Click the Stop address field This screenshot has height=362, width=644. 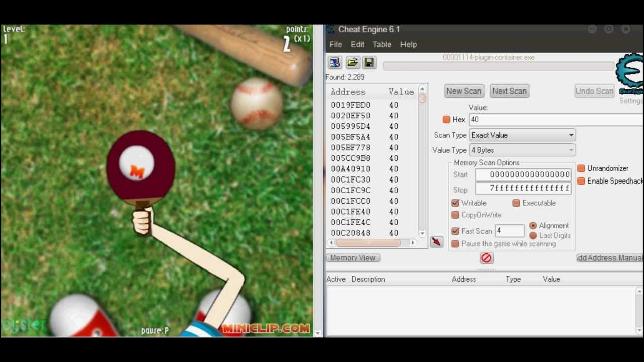coord(523,188)
